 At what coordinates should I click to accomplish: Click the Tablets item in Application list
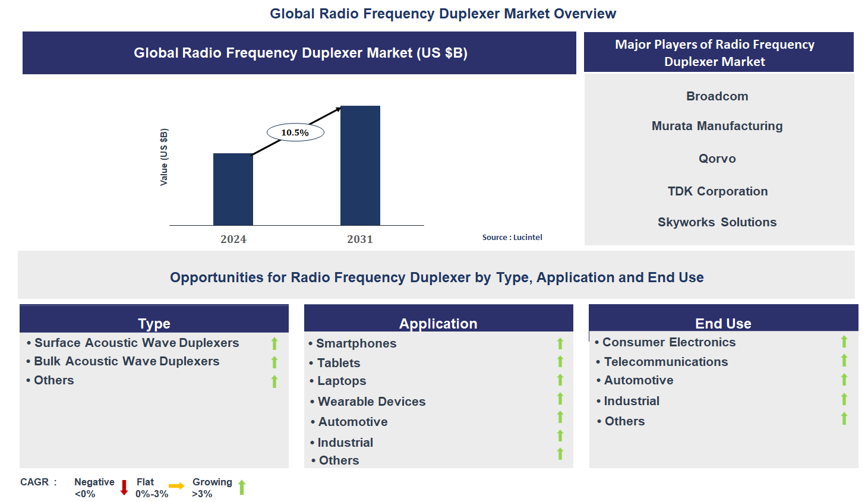coord(339,363)
